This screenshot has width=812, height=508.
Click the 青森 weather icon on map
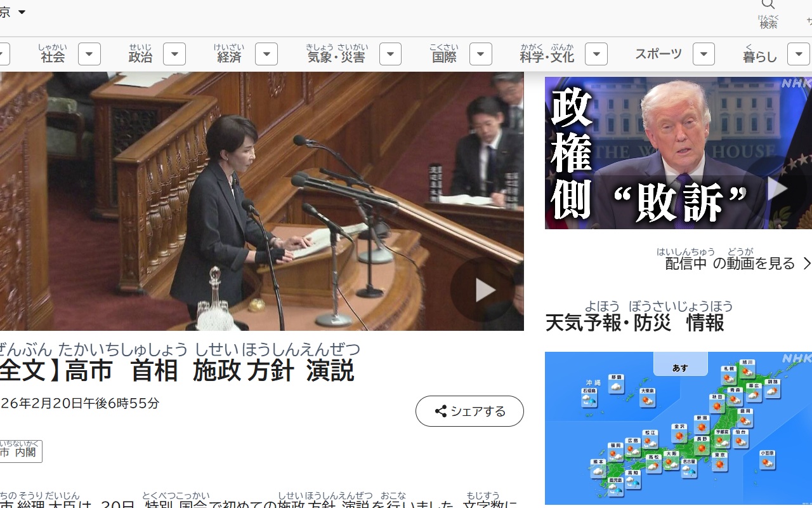[x=735, y=396]
